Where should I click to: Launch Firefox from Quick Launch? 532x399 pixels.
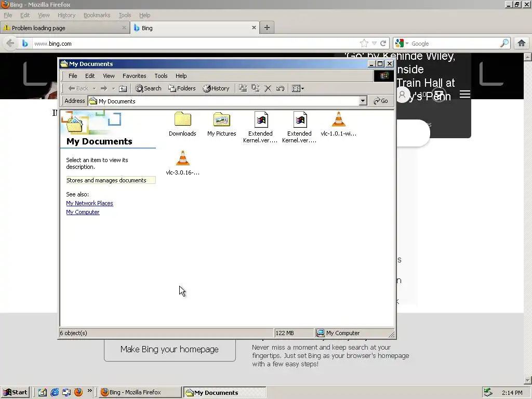[78, 392]
